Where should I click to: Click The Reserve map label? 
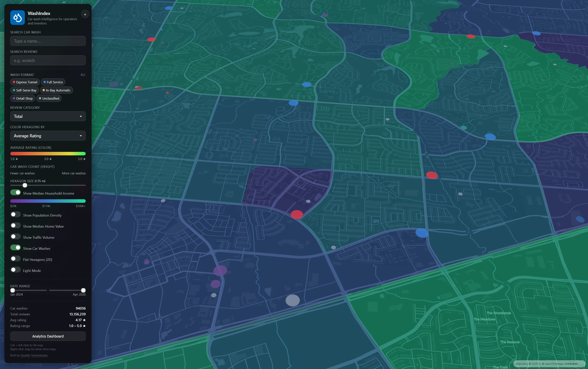(510, 342)
